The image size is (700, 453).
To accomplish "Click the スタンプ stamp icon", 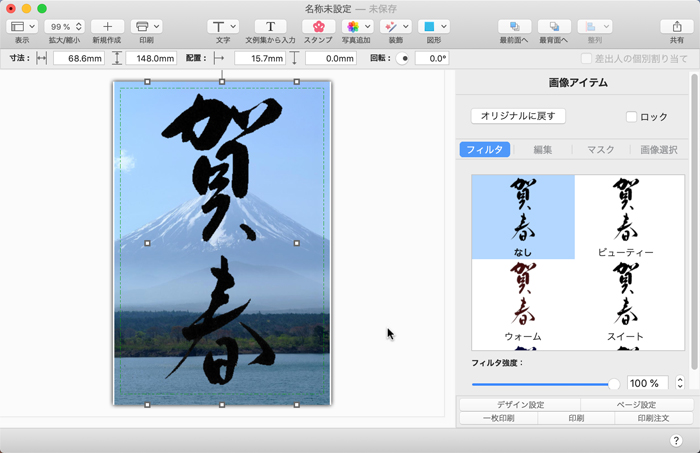I will click(318, 27).
